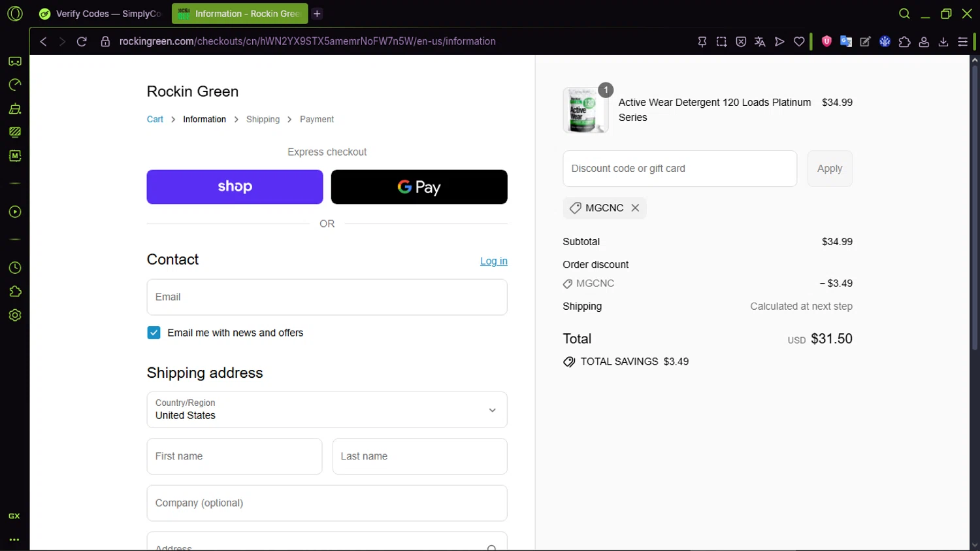The height and width of the screenshot is (551, 980).
Task: Click the Company (optional) field
Action: tap(327, 503)
